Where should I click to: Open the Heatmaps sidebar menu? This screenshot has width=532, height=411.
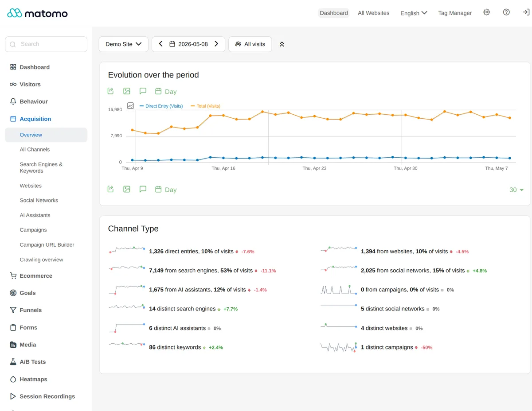click(46, 379)
